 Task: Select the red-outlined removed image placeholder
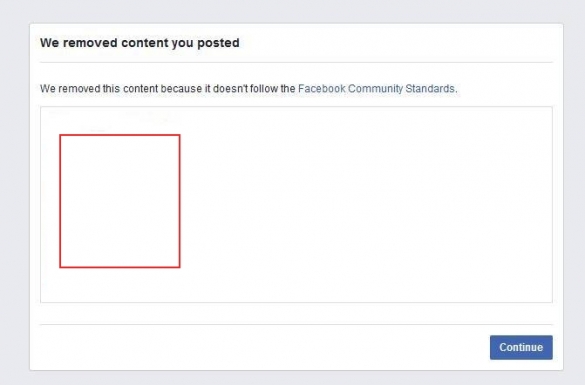pyautogui.click(x=120, y=201)
